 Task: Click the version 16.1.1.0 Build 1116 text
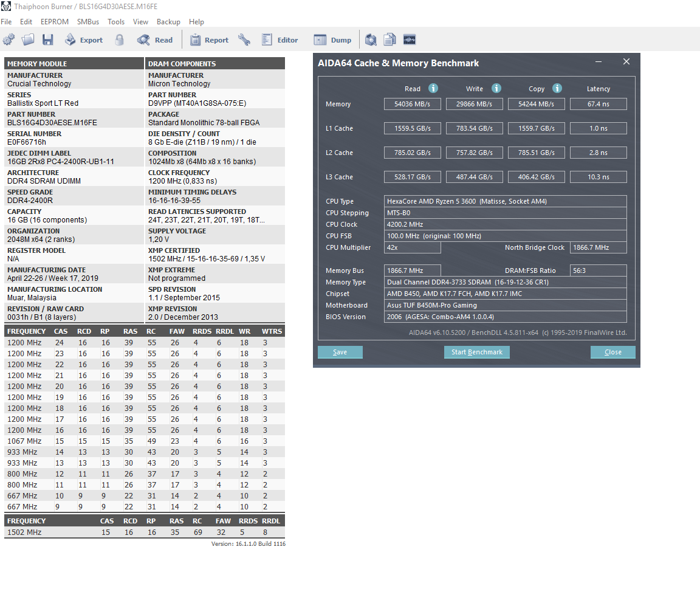248,543
